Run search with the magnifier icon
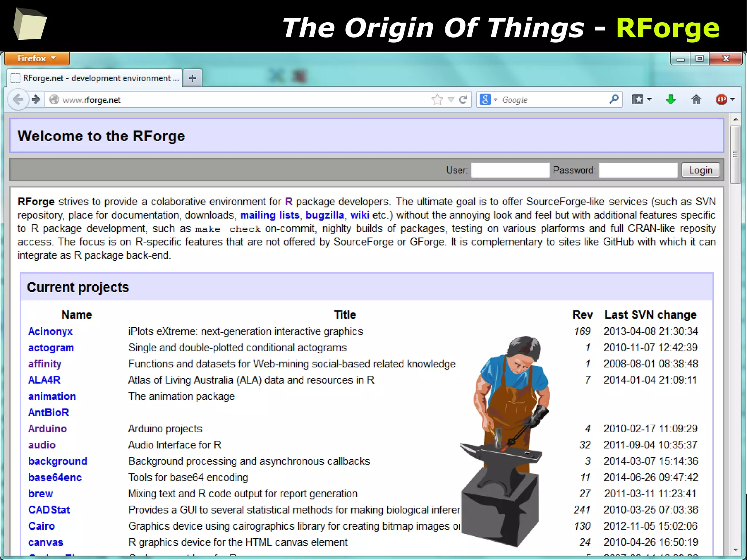The height and width of the screenshot is (560, 747). tap(614, 99)
